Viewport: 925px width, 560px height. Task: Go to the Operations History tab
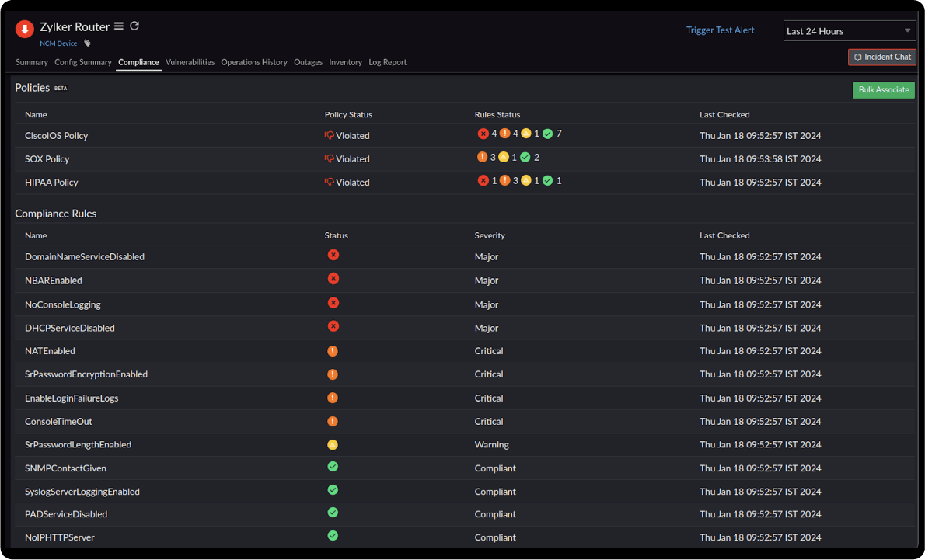click(254, 62)
